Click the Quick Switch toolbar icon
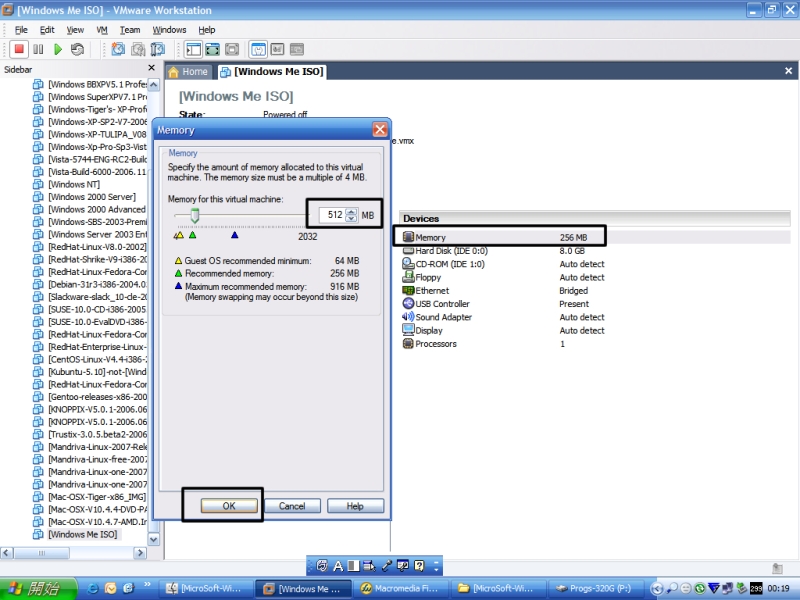Screen dimensions: 800x600 point(213,49)
